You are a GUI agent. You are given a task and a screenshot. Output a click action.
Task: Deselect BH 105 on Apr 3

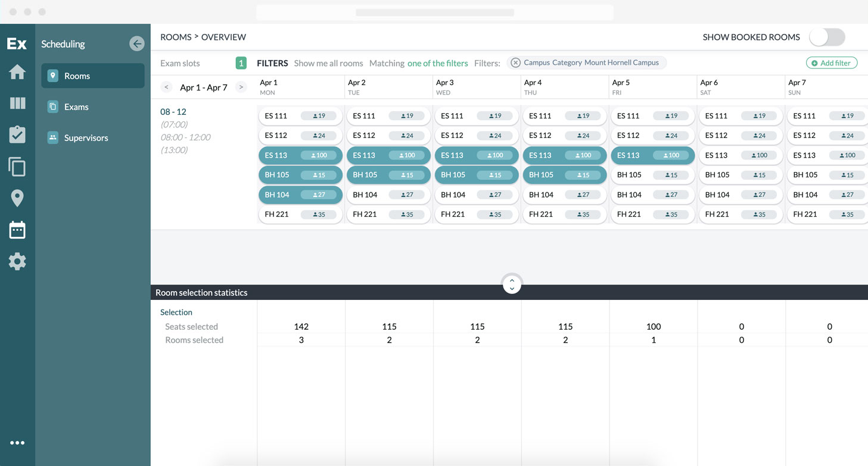pyautogui.click(x=477, y=175)
